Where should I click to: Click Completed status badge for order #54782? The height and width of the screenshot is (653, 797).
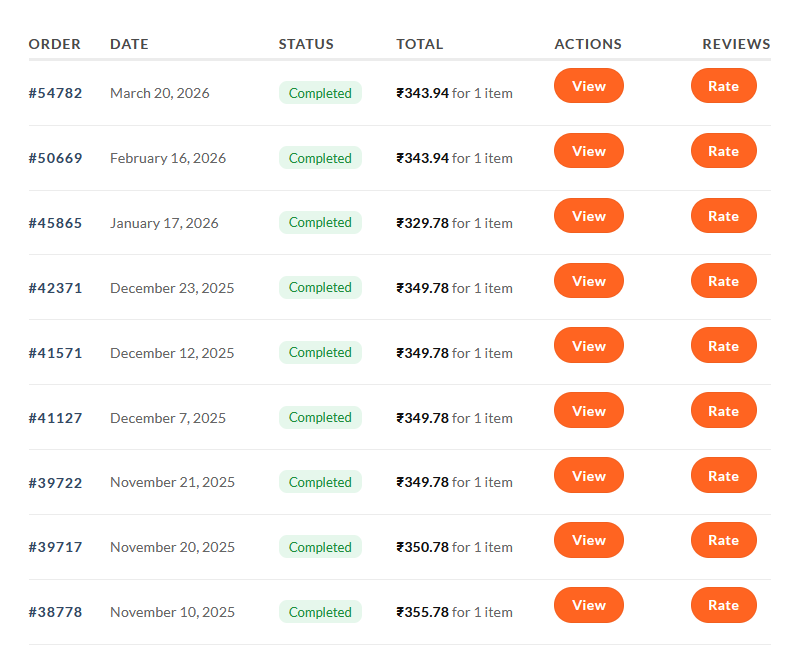320,93
